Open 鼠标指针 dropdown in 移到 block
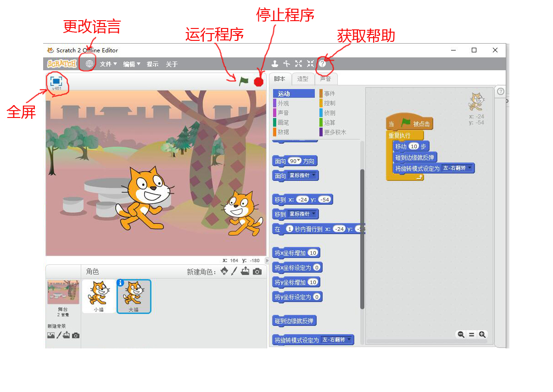 coord(314,214)
